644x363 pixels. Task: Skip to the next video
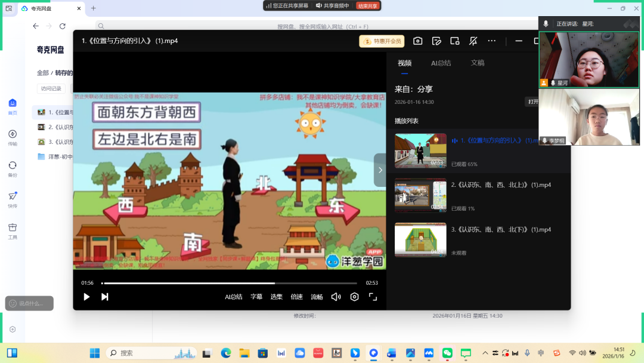105,297
